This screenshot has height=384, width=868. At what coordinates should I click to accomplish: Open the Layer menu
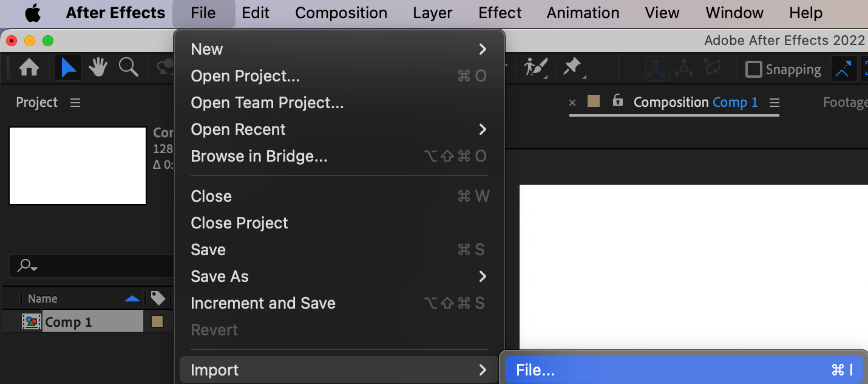[433, 13]
